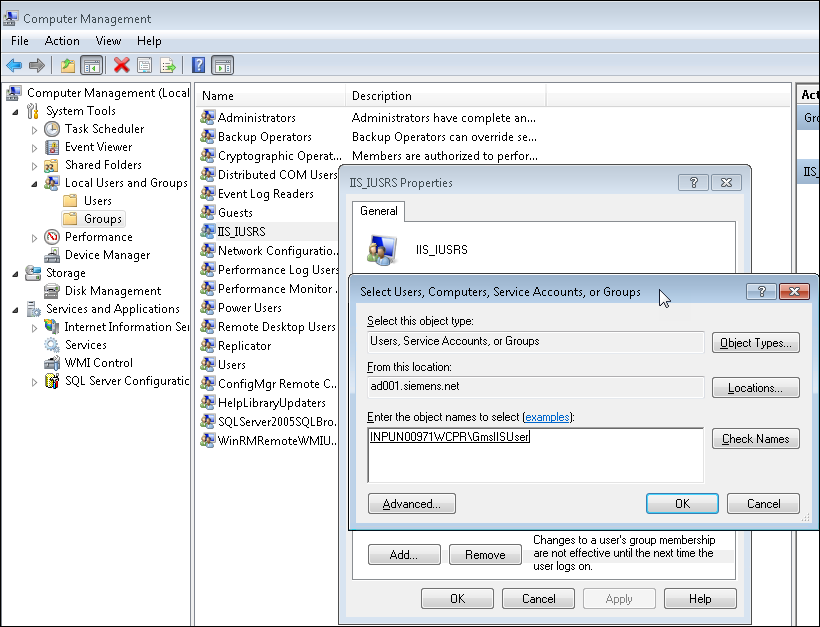
Task: Select the General tab in IIS_IUSRS Properties
Action: point(378,211)
